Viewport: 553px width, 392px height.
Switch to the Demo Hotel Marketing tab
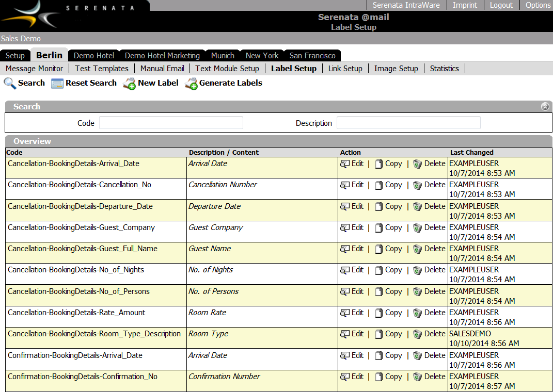(x=162, y=56)
